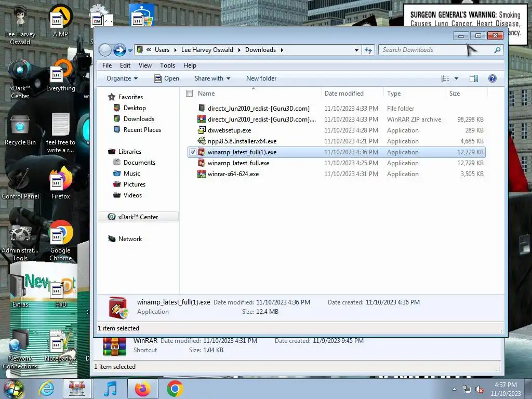Image resolution: width=532 pixels, height=399 pixels.
Task: Click the Windows Start orb
Action: pos(14,389)
